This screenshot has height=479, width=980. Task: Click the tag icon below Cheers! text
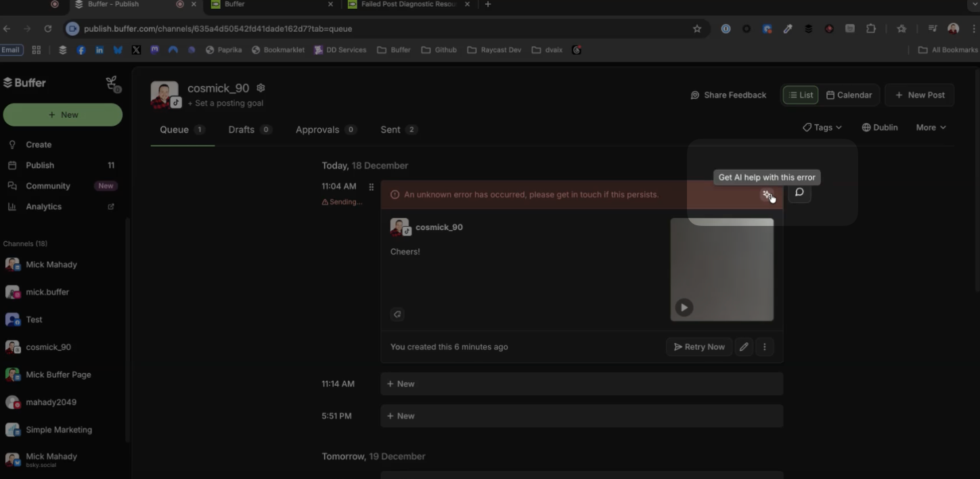coord(397,314)
